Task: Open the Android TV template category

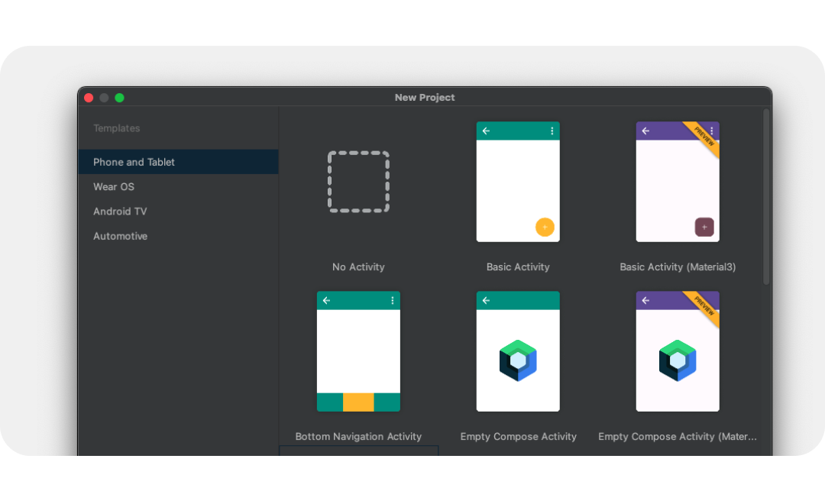Action: (x=120, y=212)
